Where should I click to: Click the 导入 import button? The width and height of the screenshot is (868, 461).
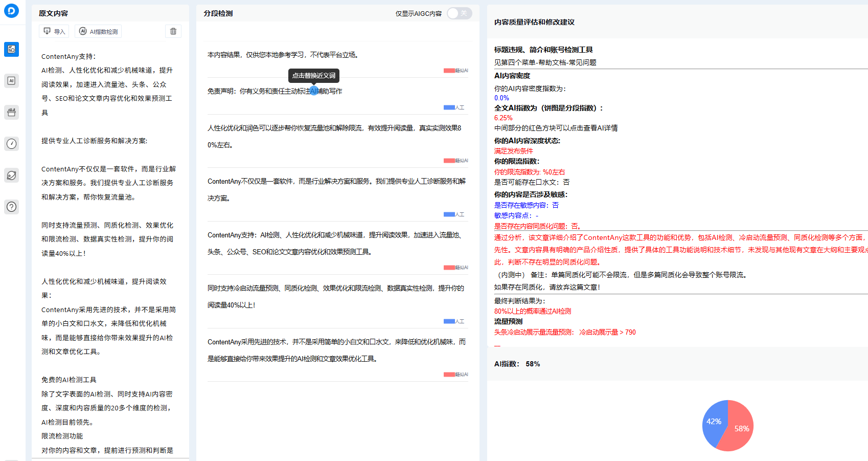54,31
